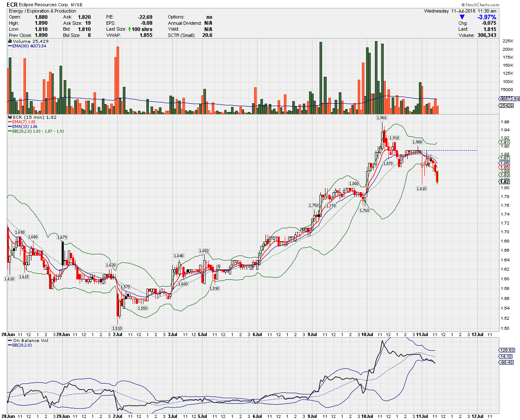Select the Last price 1.815
The width and height of the screenshot is (520, 420).
click(x=489, y=29)
